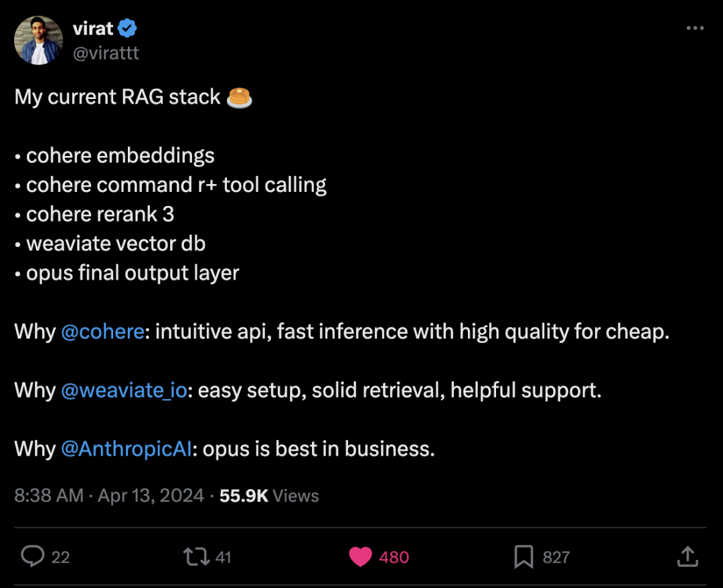This screenshot has width=723, height=588.
Task: Click the bookmark count 827
Action: pyautogui.click(x=556, y=558)
